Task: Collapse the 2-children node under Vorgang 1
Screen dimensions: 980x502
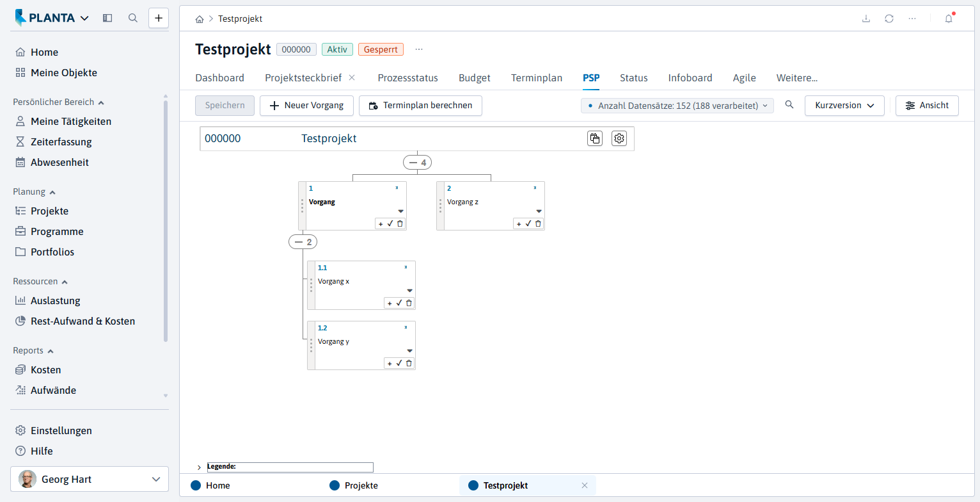Action: 303,242
